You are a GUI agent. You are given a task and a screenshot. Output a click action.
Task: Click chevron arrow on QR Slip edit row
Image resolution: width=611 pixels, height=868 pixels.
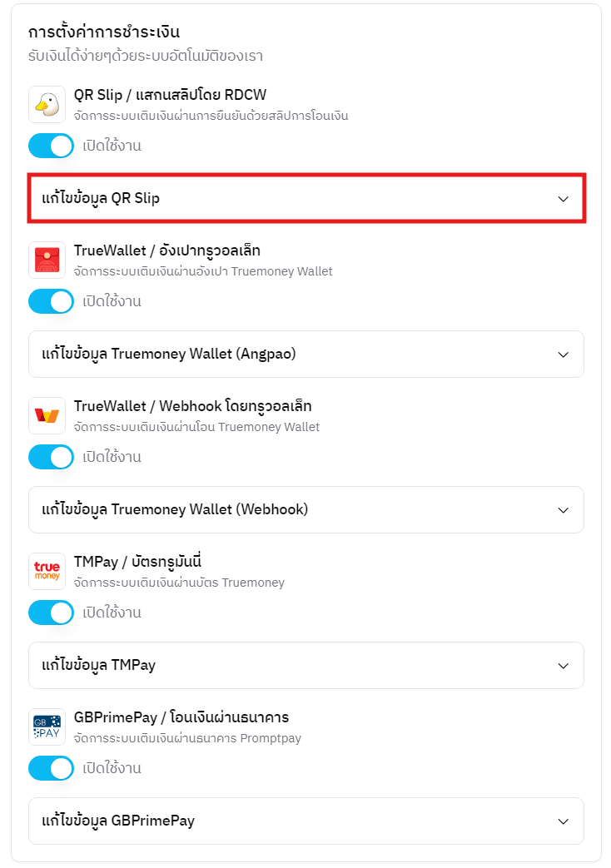click(563, 199)
